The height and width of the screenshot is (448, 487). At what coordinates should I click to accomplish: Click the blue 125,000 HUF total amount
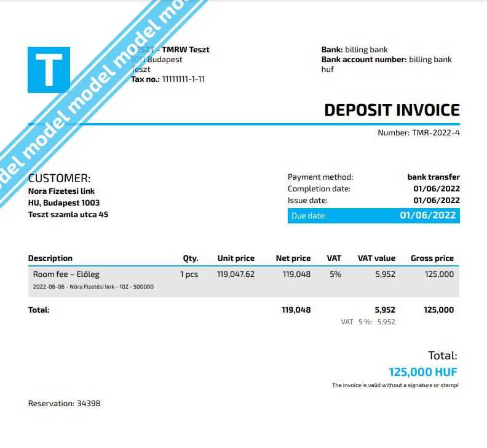(x=423, y=372)
